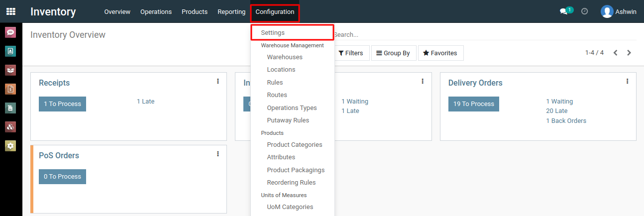The image size is (644, 216).
Task: Select Product Packagings menu entry
Action: coord(296,170)
